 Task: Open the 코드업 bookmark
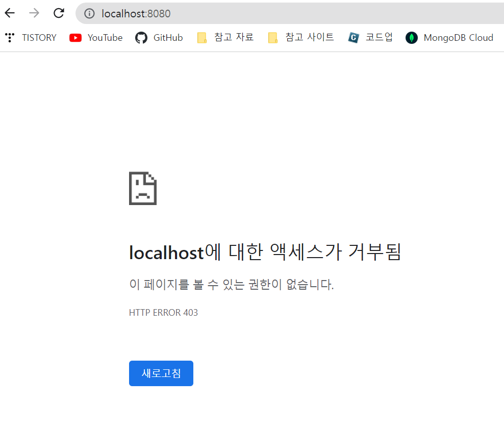370,38
